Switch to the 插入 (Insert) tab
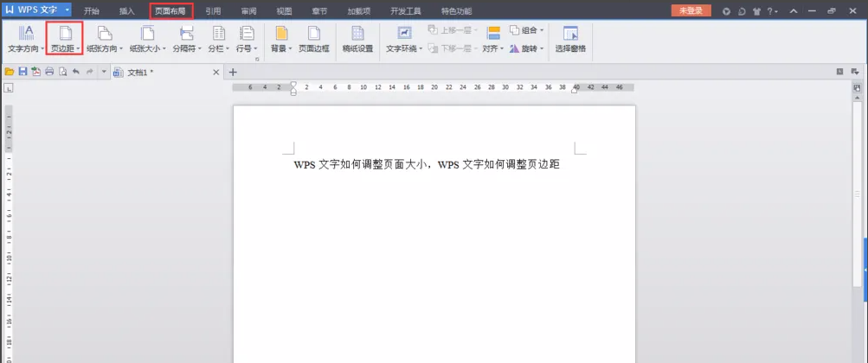This screenshot has width=868, height=363. click(x=127, y=11)
